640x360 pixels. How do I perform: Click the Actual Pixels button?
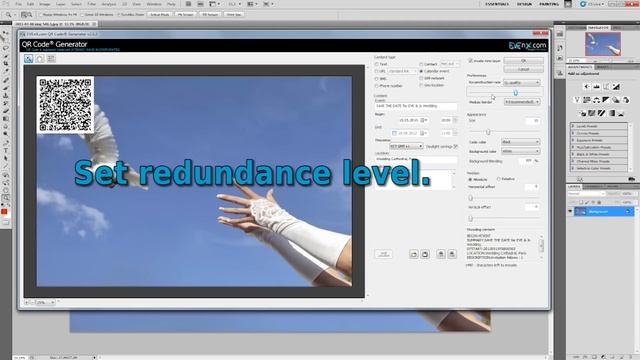pyautogui.click(x=160, y=15)
